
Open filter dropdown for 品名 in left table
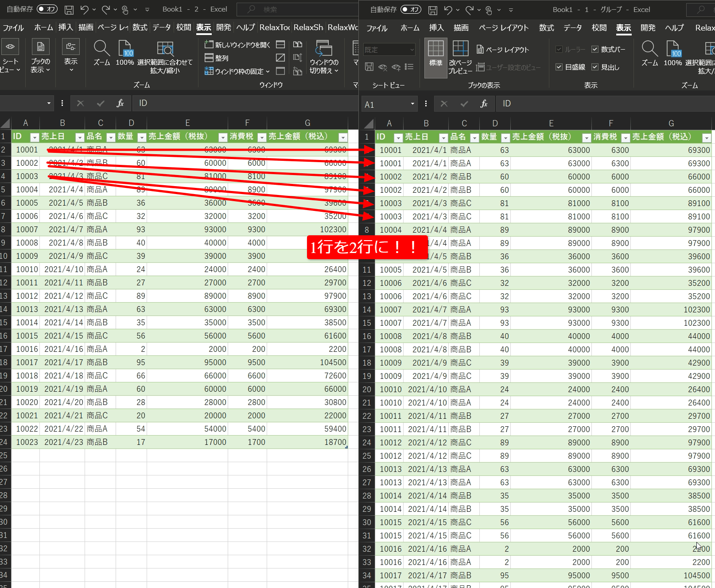pos(111,137)
